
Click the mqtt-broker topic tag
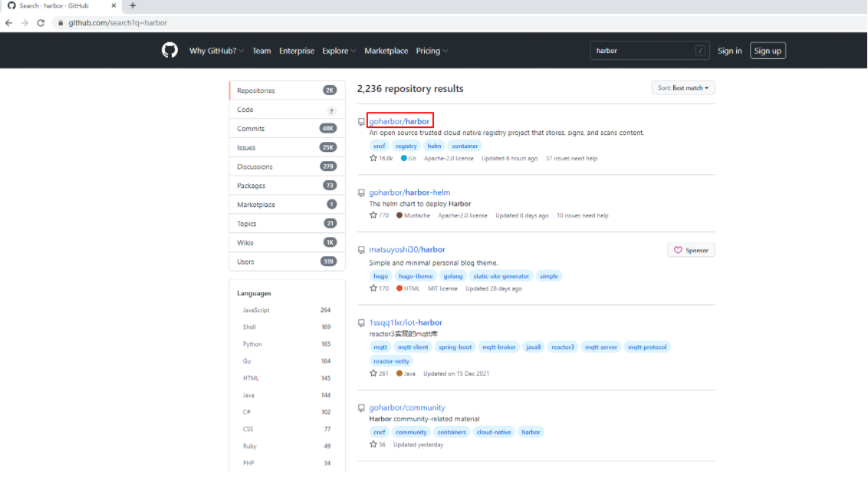[x=498, y=347]
